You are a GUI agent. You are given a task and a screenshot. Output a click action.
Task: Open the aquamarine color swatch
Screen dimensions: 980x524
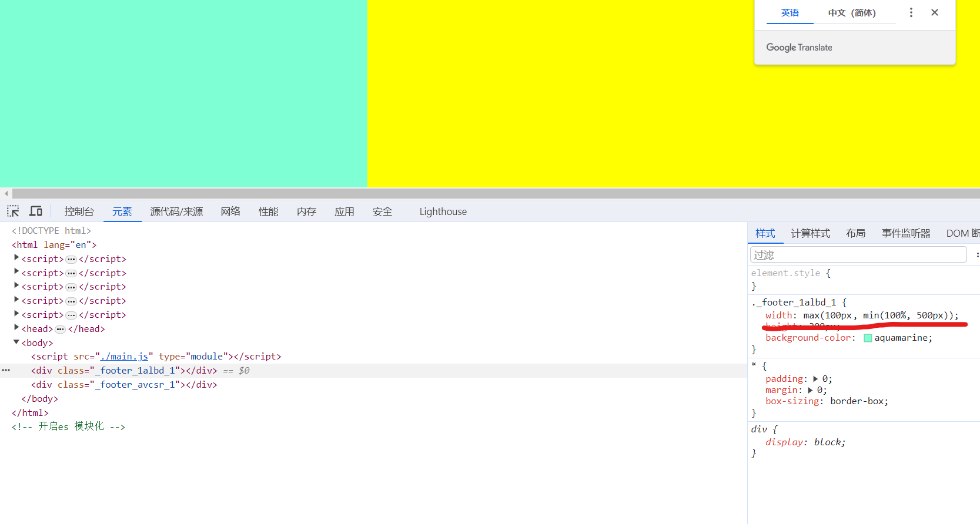tap(868, 338)
